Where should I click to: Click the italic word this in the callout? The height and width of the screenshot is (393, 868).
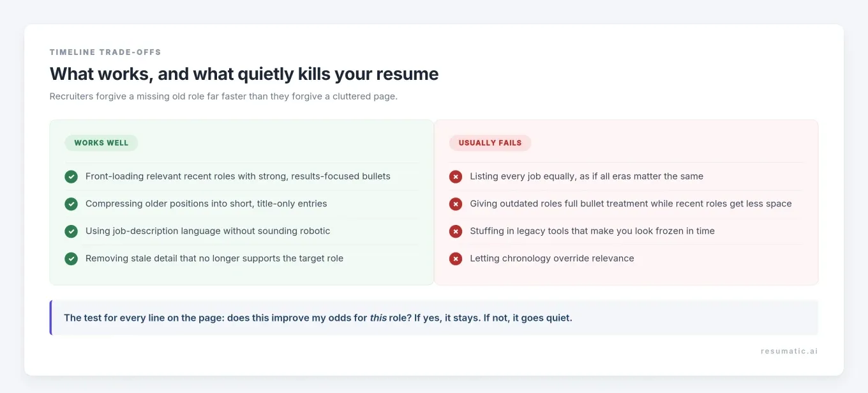point(378,318)
